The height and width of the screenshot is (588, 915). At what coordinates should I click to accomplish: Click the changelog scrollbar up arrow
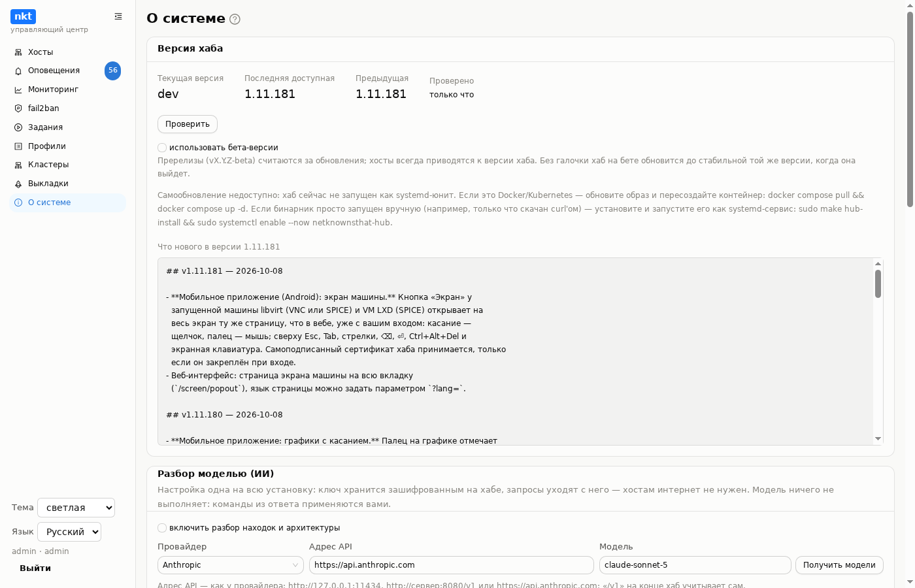click(878, 264)
